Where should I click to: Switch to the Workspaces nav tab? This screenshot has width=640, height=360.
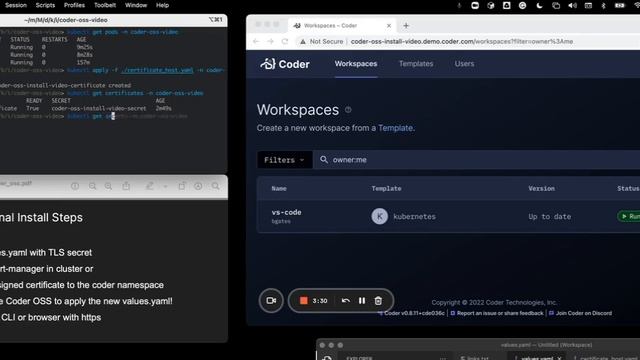point(356,64)
